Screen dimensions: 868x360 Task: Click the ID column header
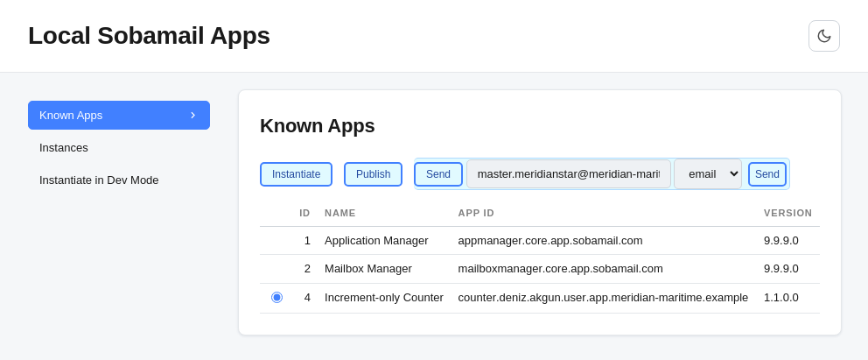(x=305, y=213)
